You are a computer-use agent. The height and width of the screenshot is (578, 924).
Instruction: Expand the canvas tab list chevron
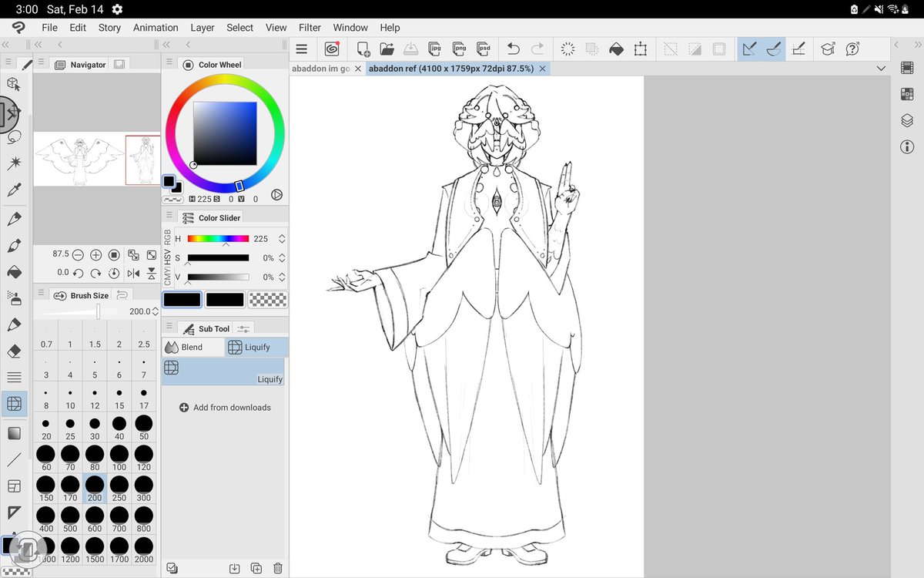pyautogui.click(x=881, y=69)
